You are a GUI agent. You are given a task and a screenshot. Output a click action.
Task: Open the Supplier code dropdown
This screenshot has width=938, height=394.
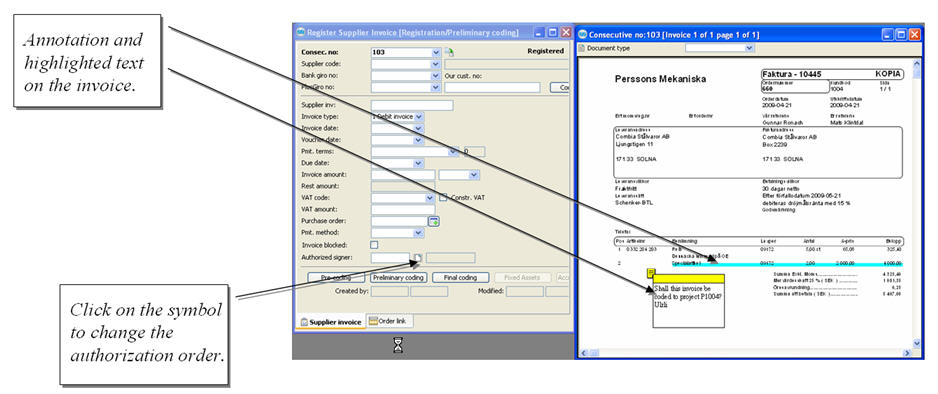[436, 64]
